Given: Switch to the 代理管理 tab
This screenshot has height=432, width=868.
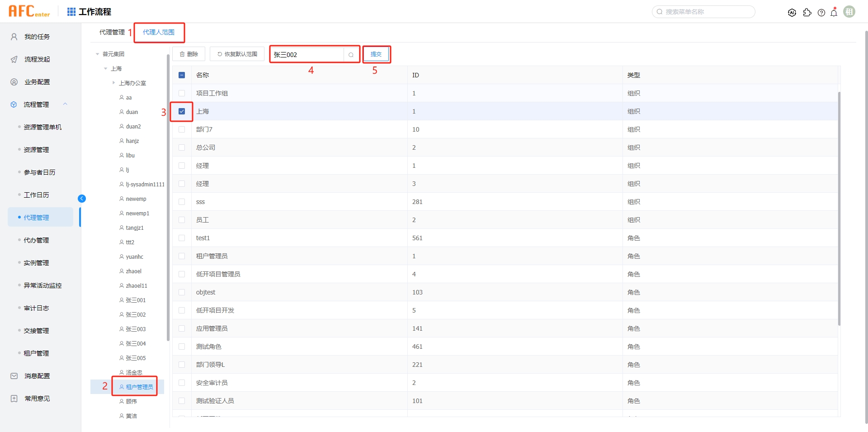Looking at the screenshot, I should click(x=112, y=32).
